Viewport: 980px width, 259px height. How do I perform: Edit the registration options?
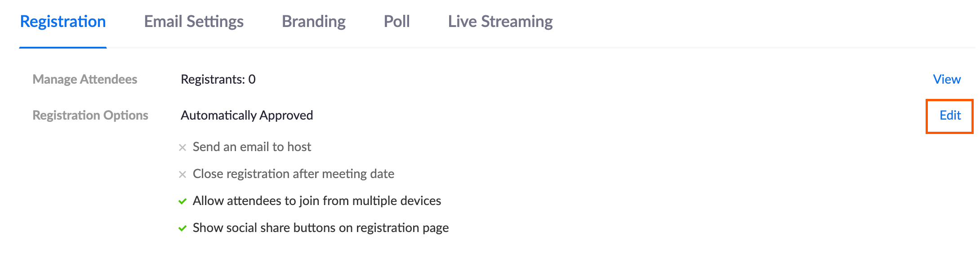point(950,116)
